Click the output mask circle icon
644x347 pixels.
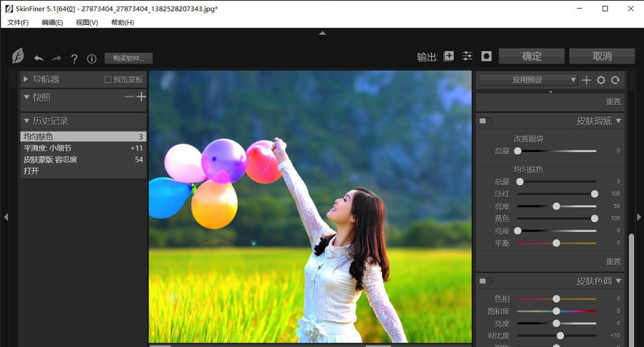coord(486,56)
